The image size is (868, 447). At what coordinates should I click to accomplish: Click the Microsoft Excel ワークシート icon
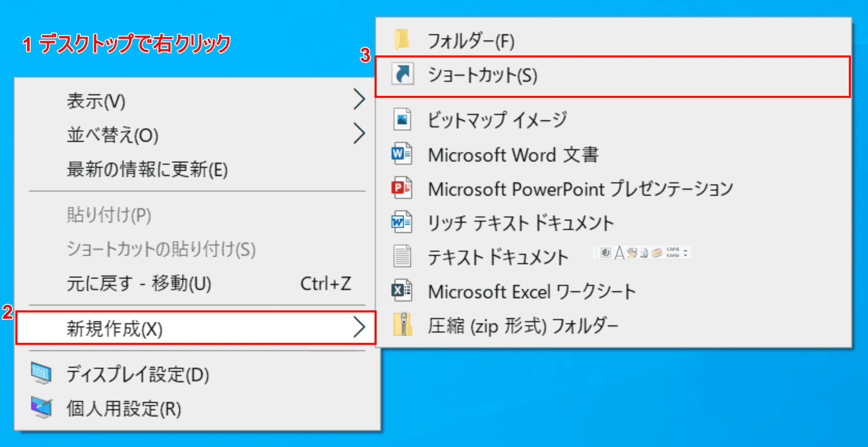[402, 290]
